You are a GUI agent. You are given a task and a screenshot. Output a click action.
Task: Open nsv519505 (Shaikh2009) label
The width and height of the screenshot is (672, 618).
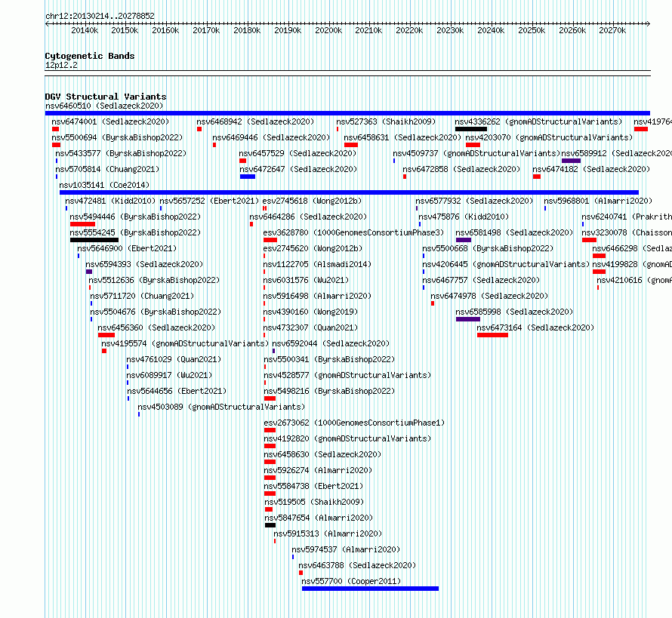314,502
